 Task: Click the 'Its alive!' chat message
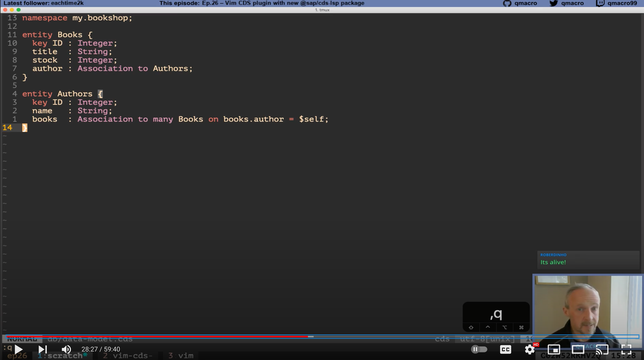(x=553, y=262)
